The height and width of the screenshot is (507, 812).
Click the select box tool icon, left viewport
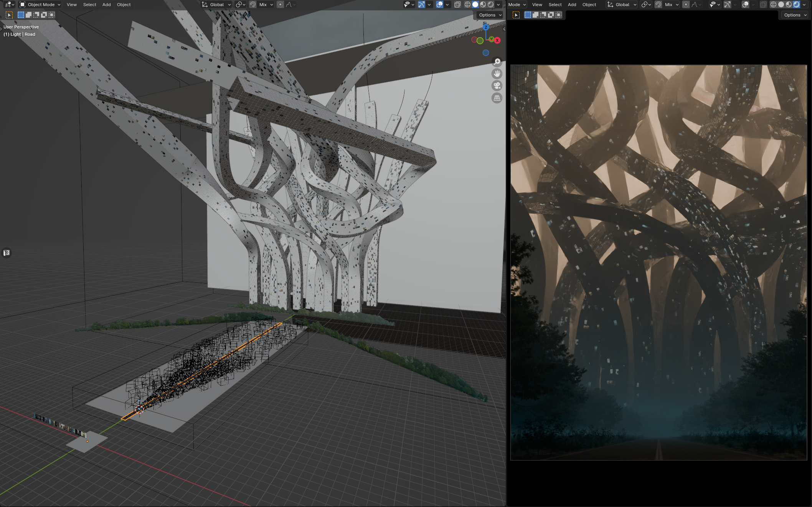[9, 15]
